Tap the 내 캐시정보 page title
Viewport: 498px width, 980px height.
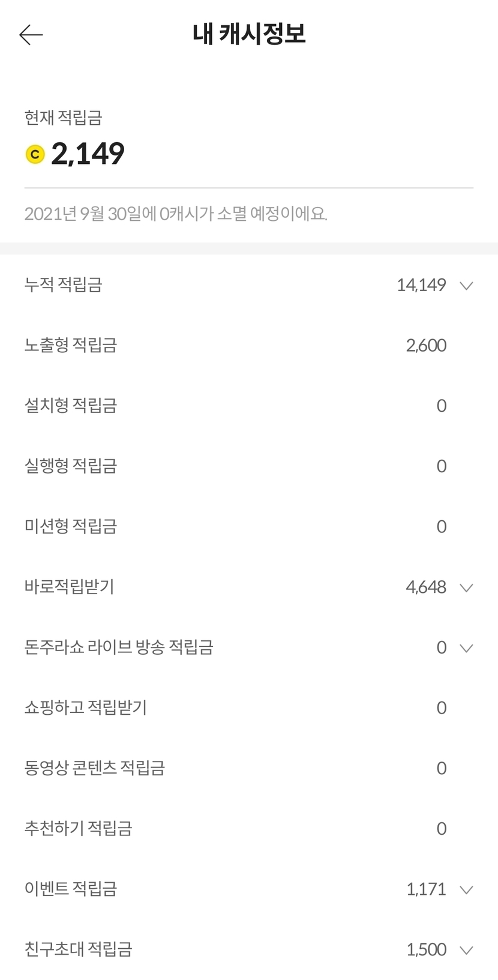[249, 34]
